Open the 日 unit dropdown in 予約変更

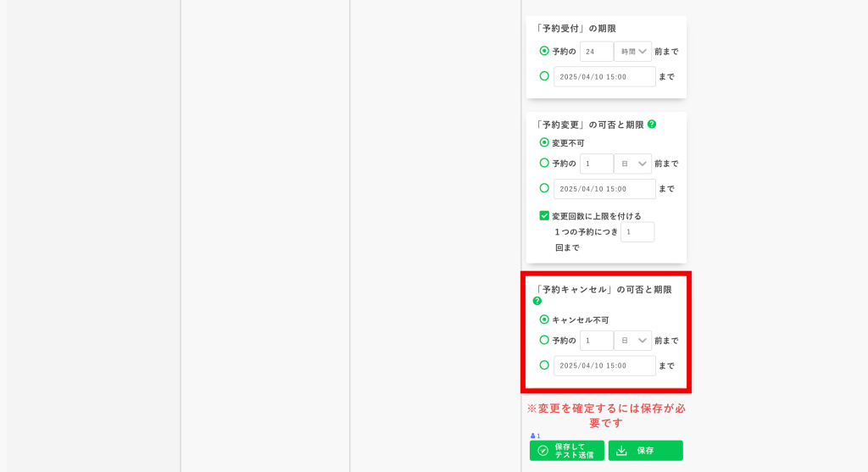pyautogui.click(x=632, y=164)
